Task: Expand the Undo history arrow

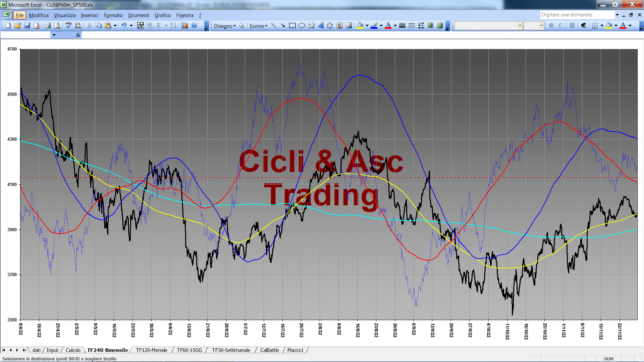Action: coord(131,25)
